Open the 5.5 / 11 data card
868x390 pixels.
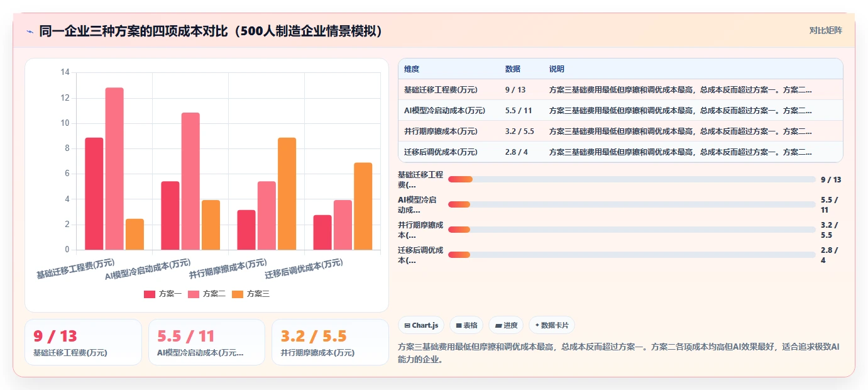[206, 342]
